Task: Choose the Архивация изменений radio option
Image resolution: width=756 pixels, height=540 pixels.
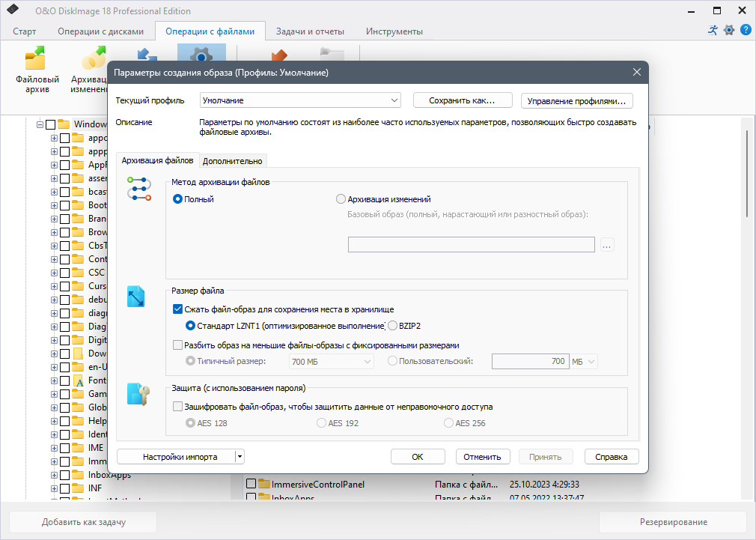Action: point(341,199)
